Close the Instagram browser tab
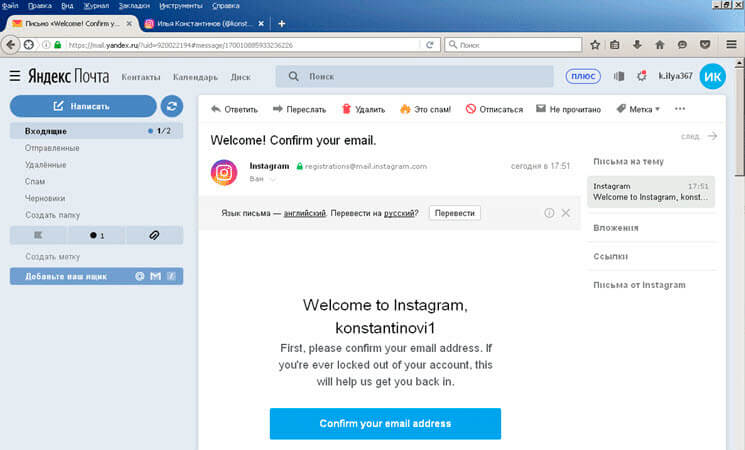Image resolution: width=745 pixels, height=450 pixels. click(261, 23)
